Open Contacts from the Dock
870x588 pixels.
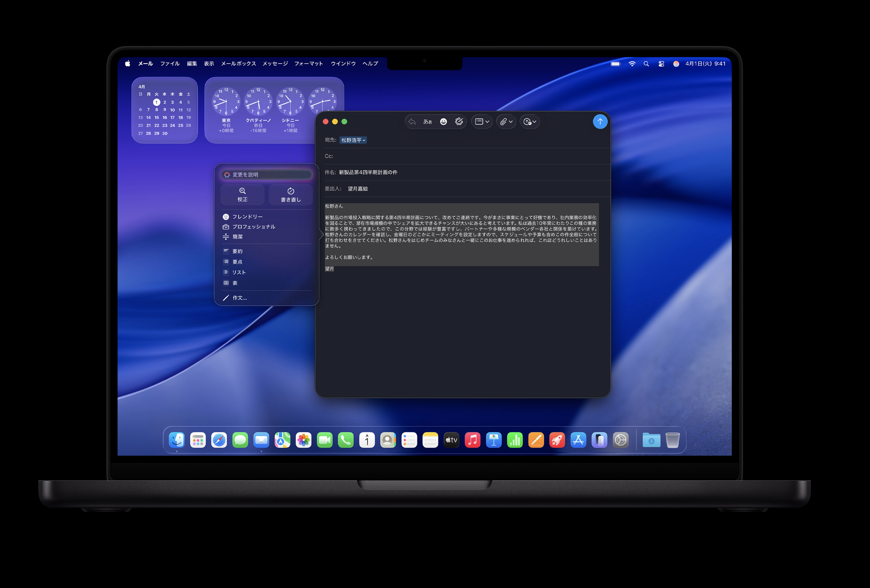(x=388, y=440)
